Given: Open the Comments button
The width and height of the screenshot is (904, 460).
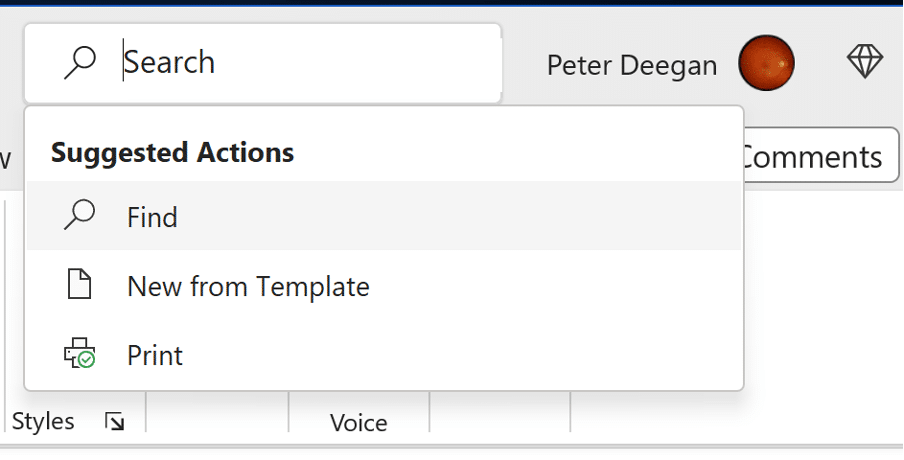Looking at the screenshot, I should (819, 156).
